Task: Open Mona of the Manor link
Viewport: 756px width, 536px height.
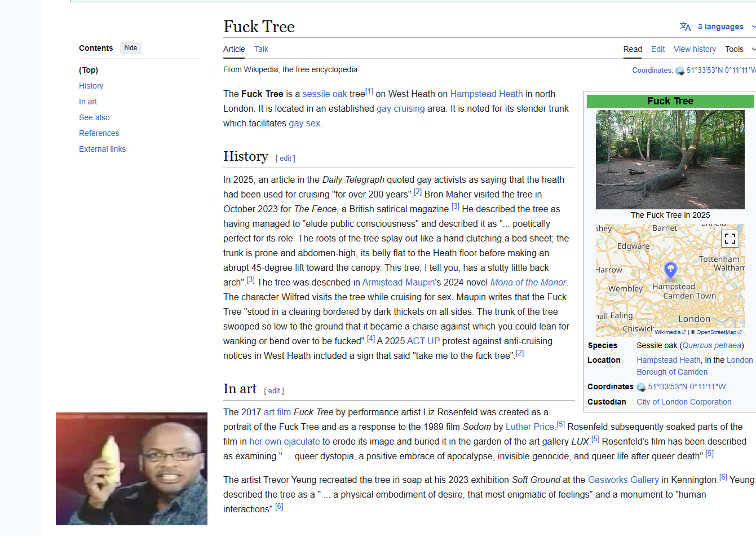Action: (x=528, y=283)
